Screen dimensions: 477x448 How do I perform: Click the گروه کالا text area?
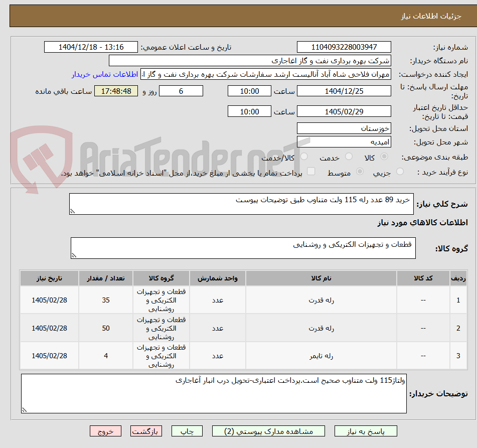243,248
